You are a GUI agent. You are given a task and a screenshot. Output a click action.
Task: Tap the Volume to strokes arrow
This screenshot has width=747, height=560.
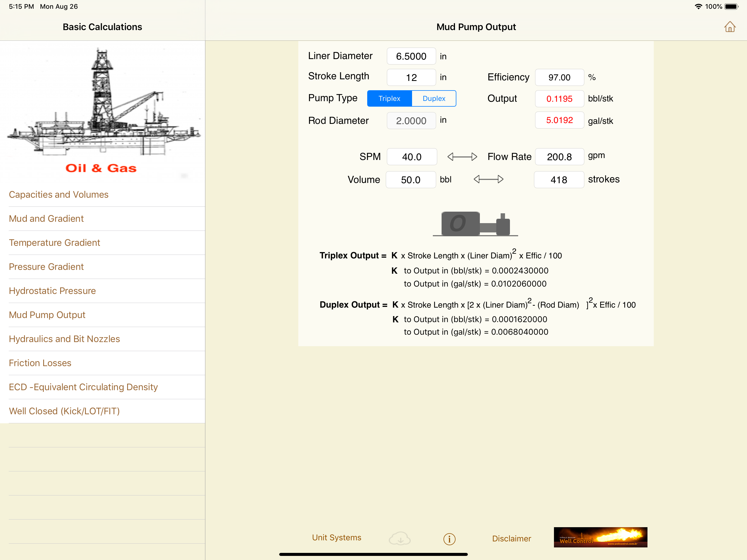coord(488,179)
